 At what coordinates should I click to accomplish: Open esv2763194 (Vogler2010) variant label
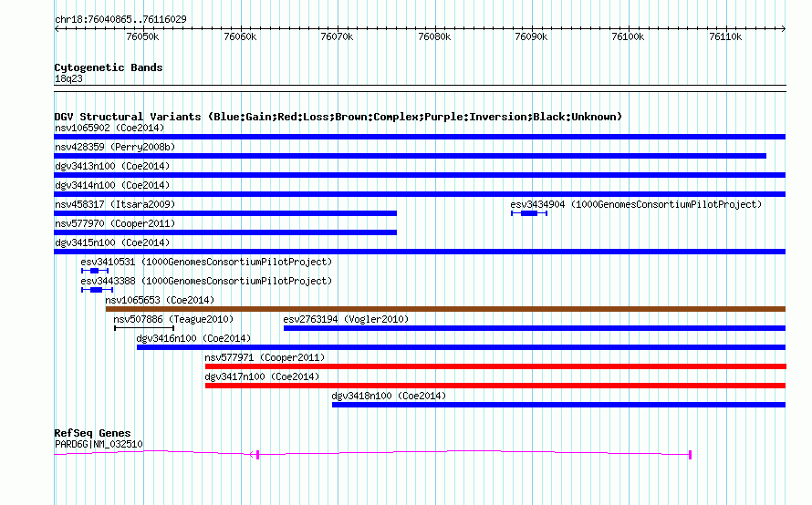(x=346, y=319)
